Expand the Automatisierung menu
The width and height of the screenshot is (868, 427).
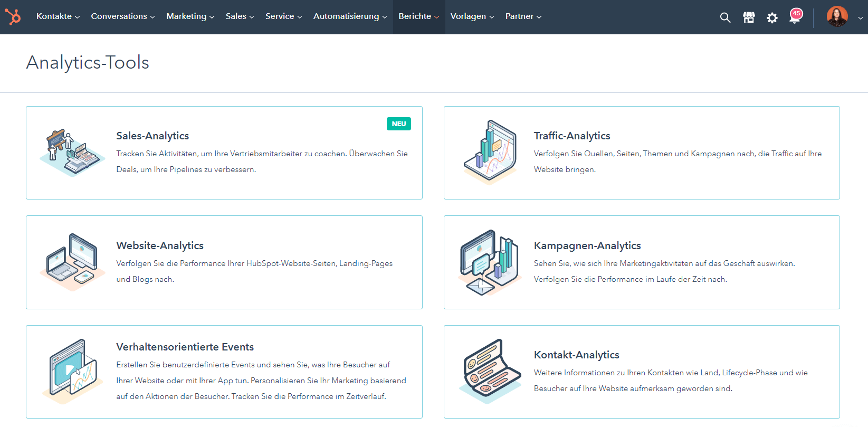click(350, 16)
